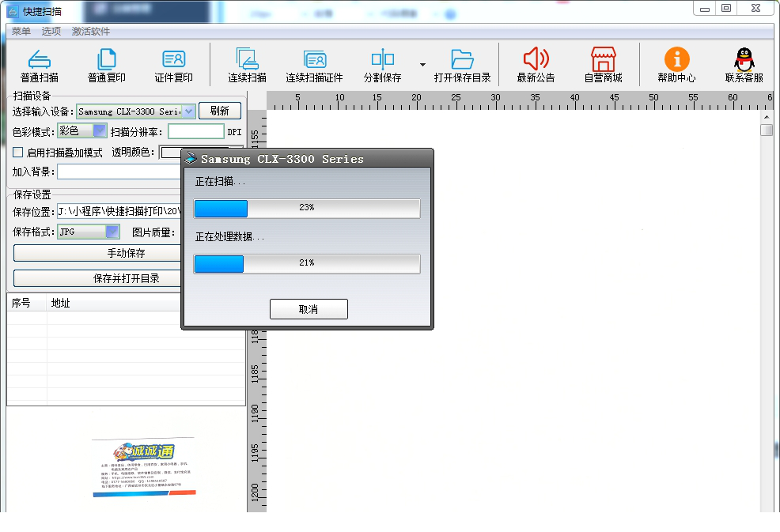Open 帮助中心 help center

(676, 59)
